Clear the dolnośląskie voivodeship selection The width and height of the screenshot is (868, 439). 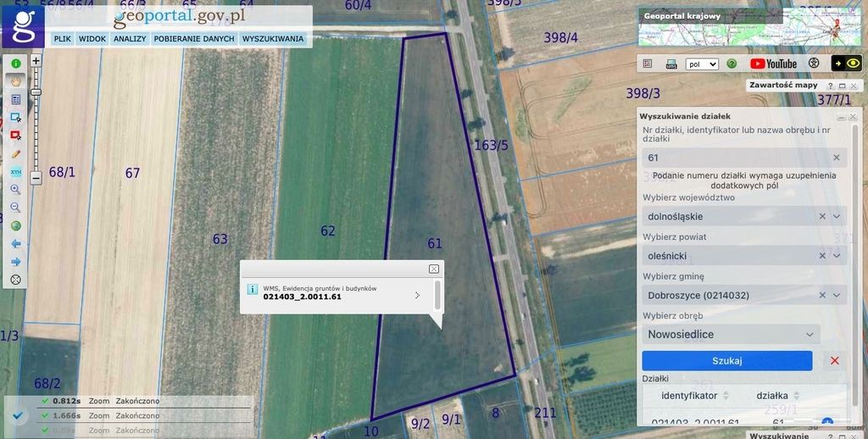(x=822, y=216)
